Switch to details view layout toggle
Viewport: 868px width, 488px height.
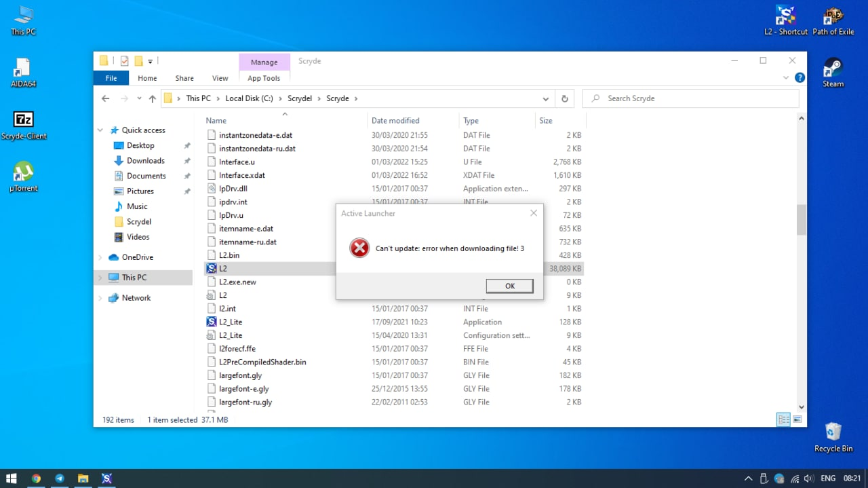click(784, 419)
